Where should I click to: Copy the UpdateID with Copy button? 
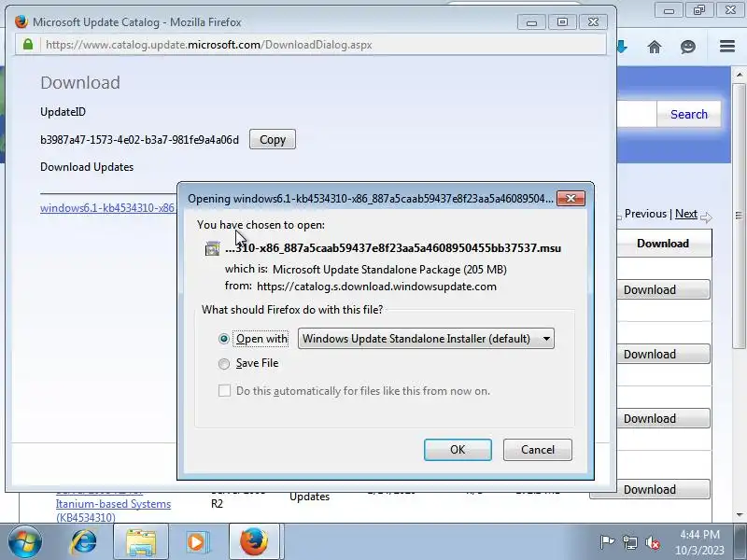point(273,139)
